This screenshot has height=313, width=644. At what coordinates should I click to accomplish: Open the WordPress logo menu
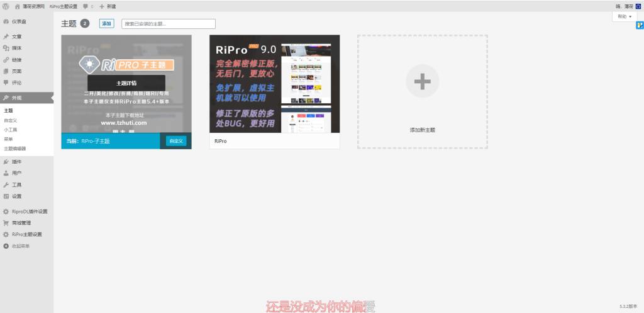pos(5,6)
